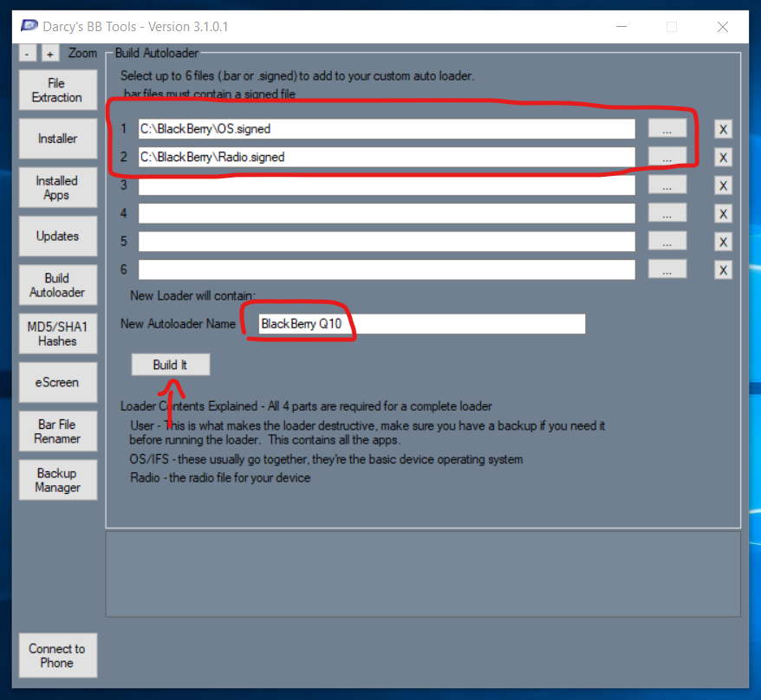Select the Build Autoloader section
This screenshot has width=761, height=700.
coord(58,285)
